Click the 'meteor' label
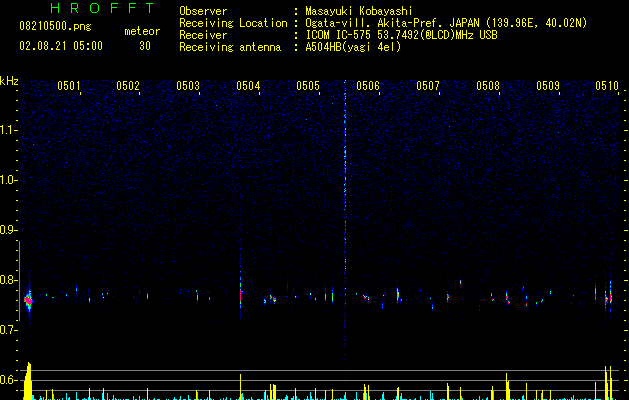 tap(142, 31)
